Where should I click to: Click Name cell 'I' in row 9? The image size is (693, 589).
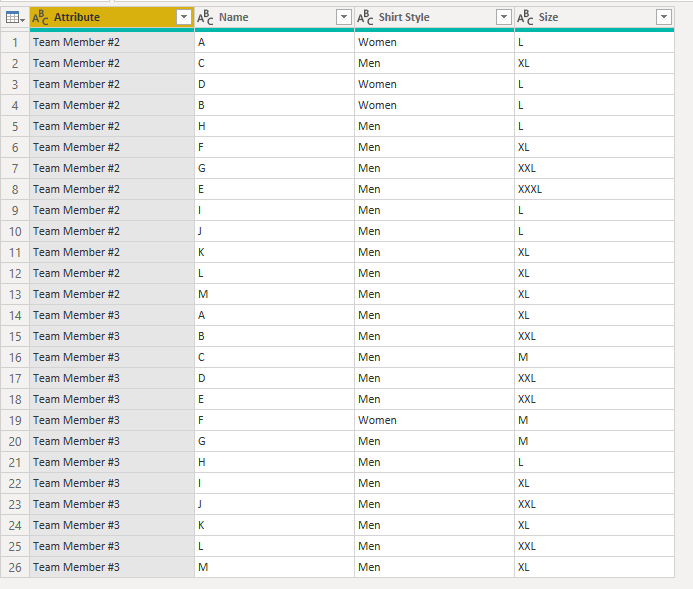[274, 210]
